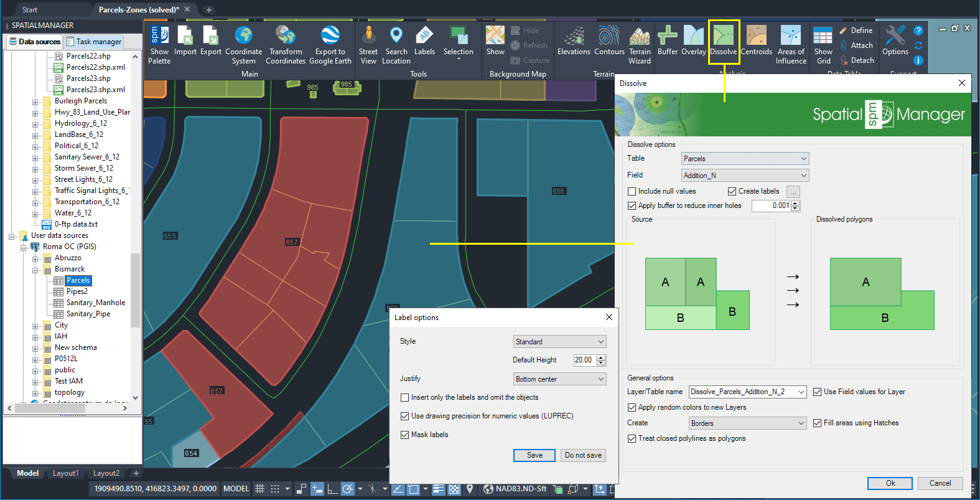Click the buffer value stepper arrows
The width and height of the screenshot is (980, 500).
[x=795, y=206]
